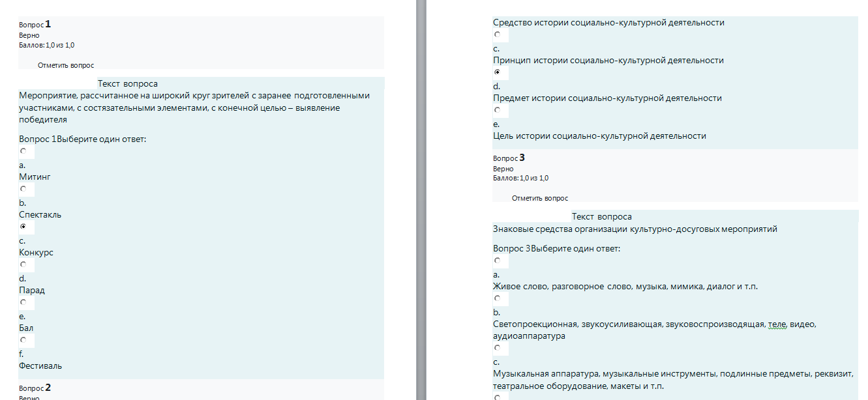Pick the radio button for answer Фестиваль
Viewport: 868px width, 400px height.
tap(23, 340)
